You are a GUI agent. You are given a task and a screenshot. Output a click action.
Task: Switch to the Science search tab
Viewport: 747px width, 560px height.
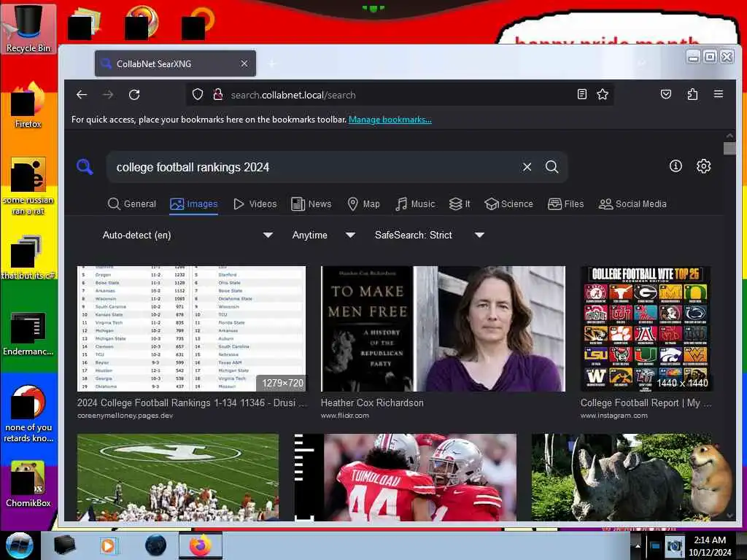click(508, 204)
